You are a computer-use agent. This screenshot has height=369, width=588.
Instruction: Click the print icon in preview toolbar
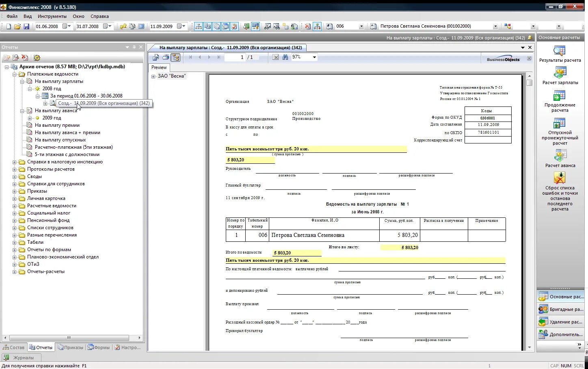pos(166,57)
